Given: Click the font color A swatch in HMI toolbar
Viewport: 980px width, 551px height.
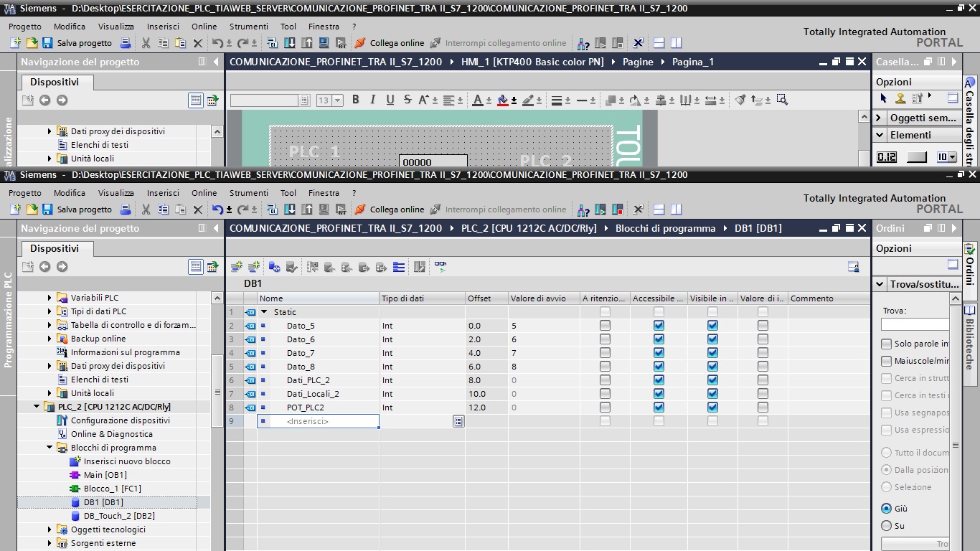Looking at the screenshot, I should (479, 100).
